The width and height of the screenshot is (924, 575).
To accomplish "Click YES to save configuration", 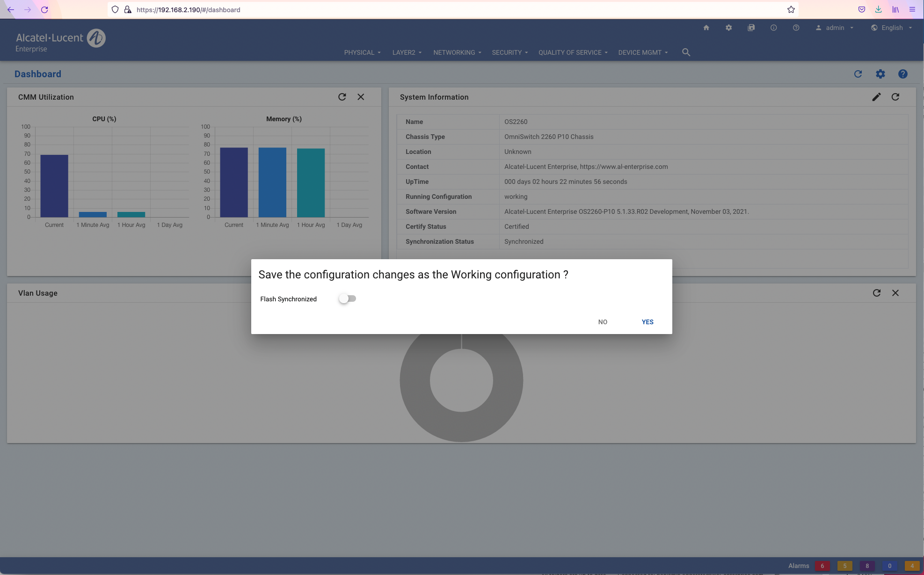I will point(647,322).
